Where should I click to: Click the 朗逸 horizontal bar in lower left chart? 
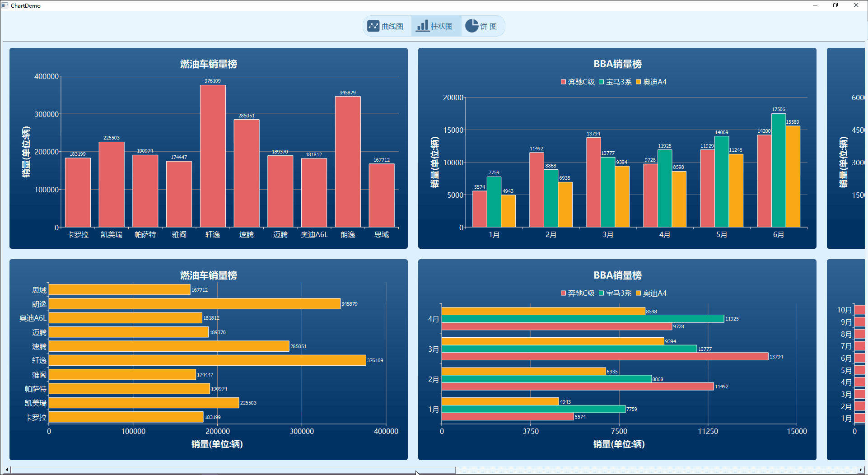pos(194,303)
